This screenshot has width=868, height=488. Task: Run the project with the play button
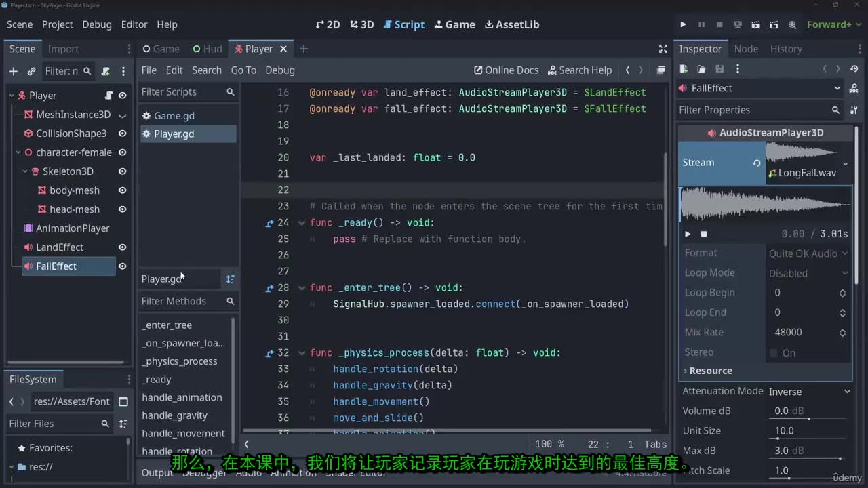tap(683, 25)
